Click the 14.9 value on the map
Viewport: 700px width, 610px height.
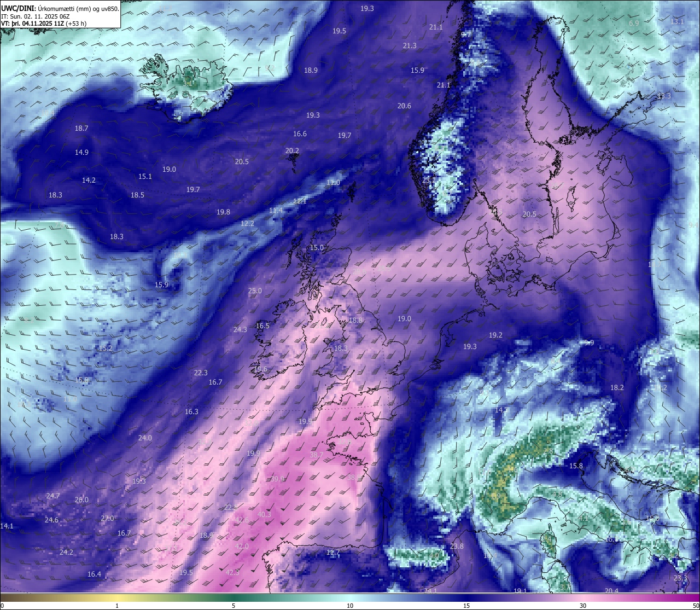pos(81,153)
